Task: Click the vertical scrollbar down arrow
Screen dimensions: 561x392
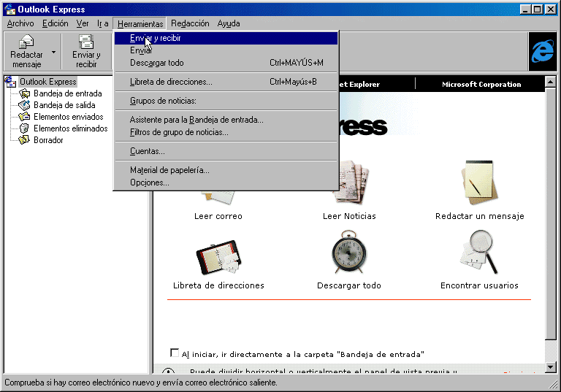Action: [x=551, y=366]
